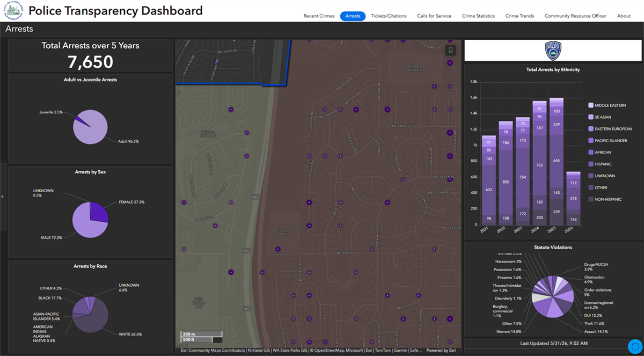Click the blue refresh button by Last Updated
This screenshot has width=644, height=356.
pos(635,346)
